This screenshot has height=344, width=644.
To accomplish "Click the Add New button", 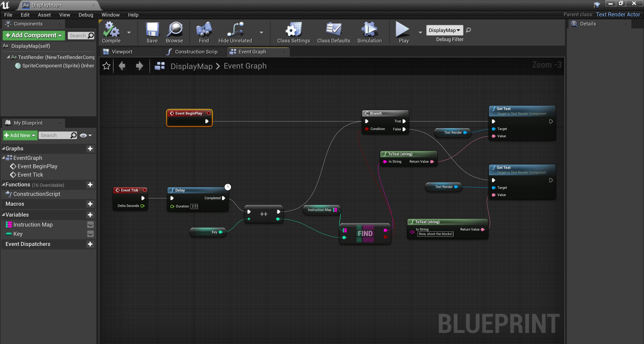I will 20,135.
